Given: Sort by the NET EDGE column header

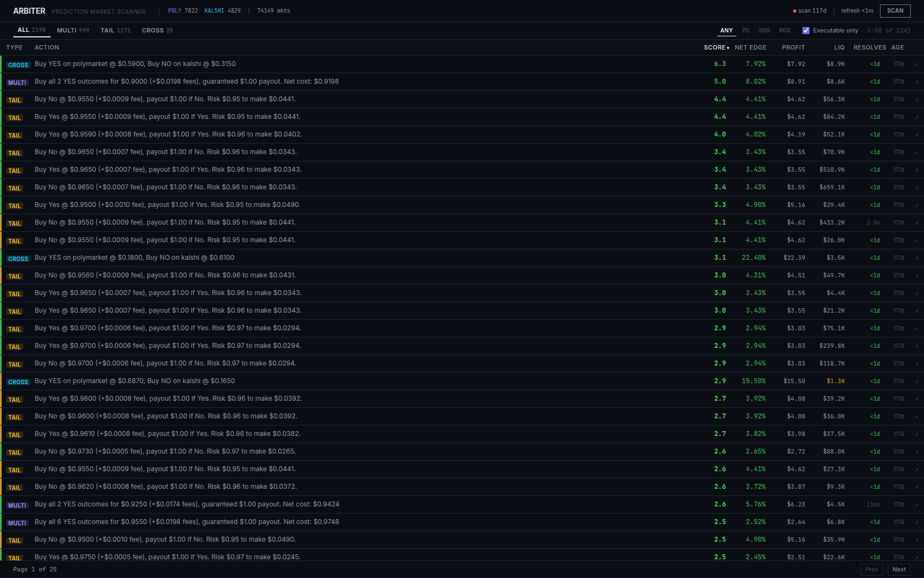Looking at the screenshot, I should point(750,48).
